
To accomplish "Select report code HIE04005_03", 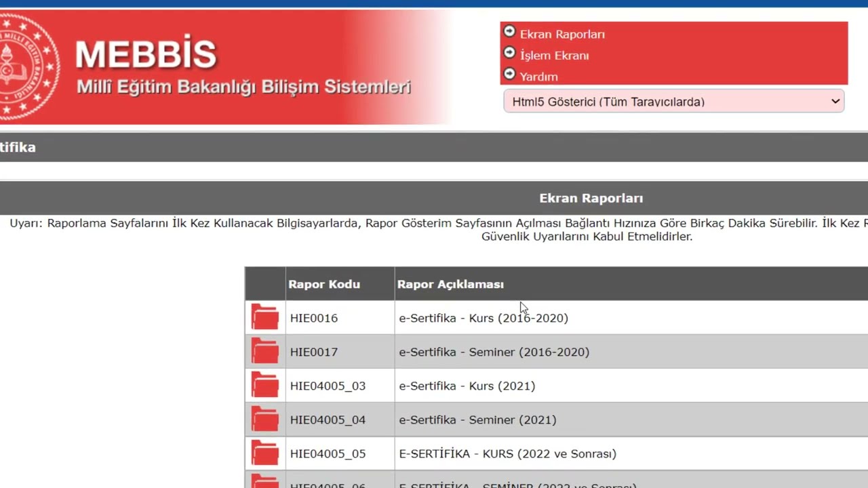I will click(328, 386).
